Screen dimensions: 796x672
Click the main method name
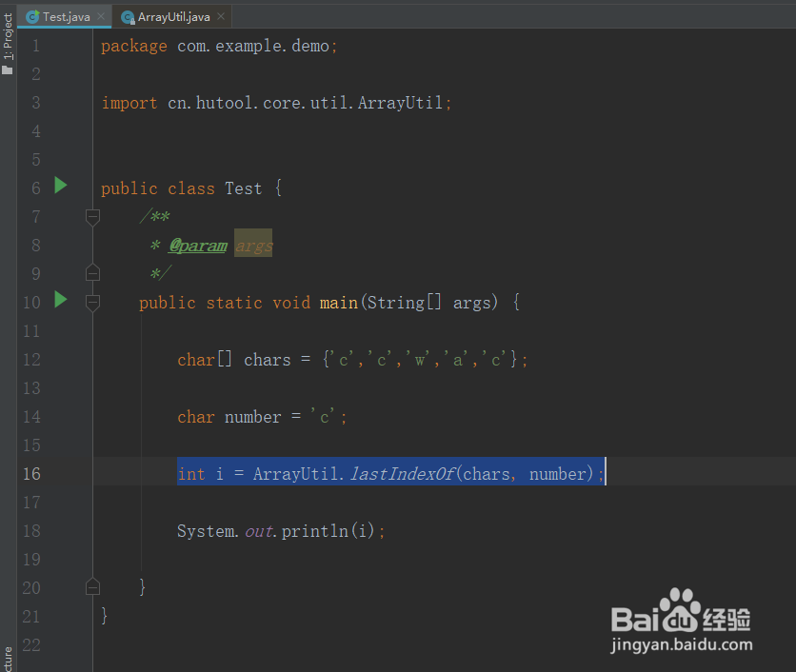coord(339,303)
